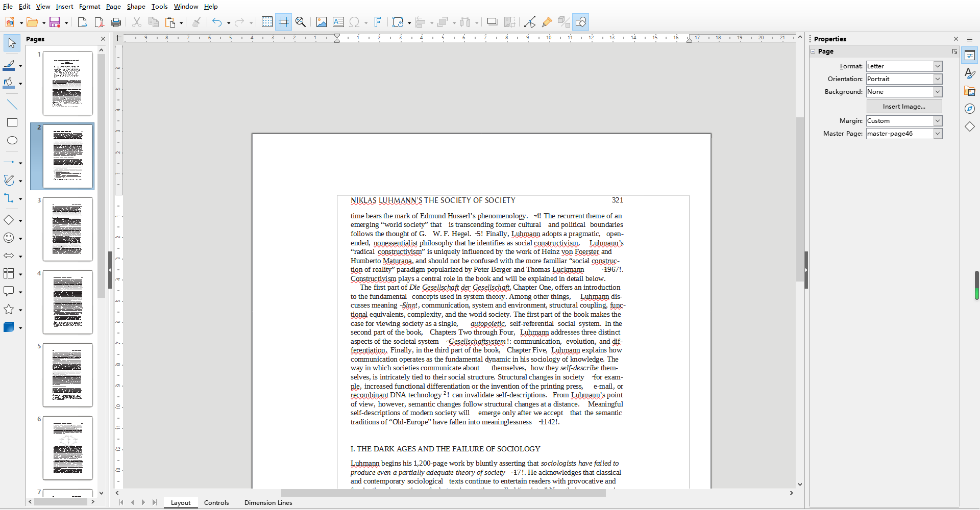Open New document dropdown arrow

tap(21, 22)
